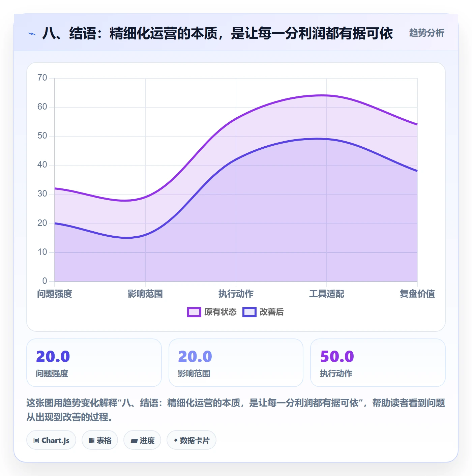Toggle the 改善后 legend item
The image size is (472, 476).
263,312
